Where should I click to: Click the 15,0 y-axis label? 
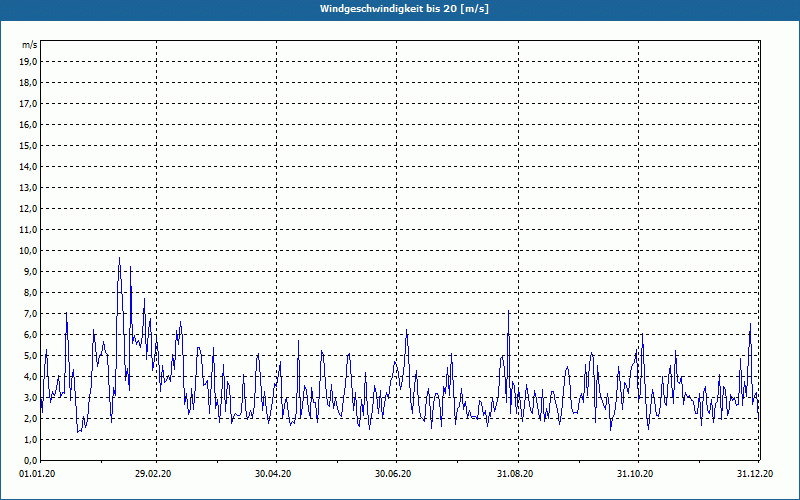click(x=28, y=145)
